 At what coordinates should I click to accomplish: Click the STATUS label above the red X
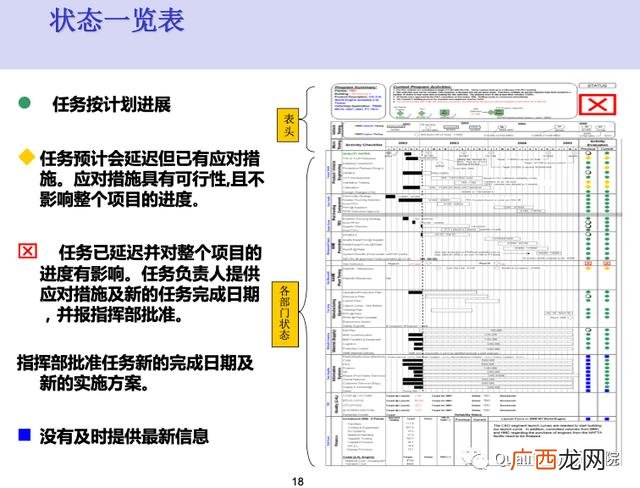click(597, 86)
